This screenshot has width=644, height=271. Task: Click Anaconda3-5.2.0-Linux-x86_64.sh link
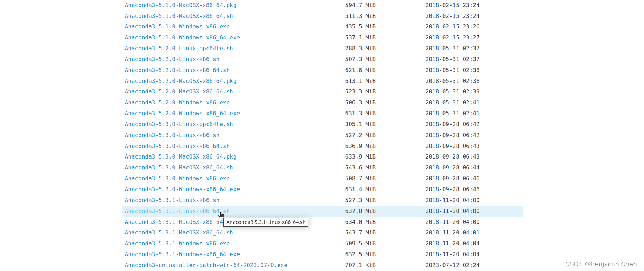[x=177, y=70]
